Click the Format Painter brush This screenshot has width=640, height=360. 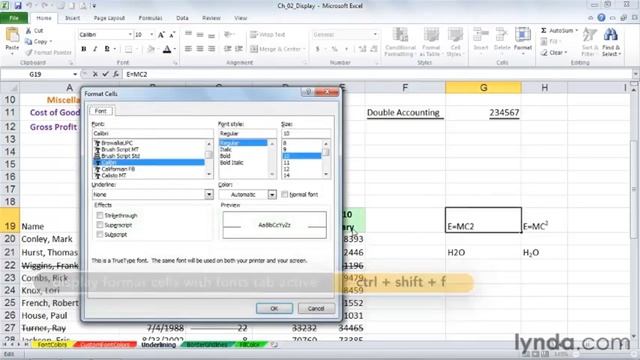(x=29, y=53)
